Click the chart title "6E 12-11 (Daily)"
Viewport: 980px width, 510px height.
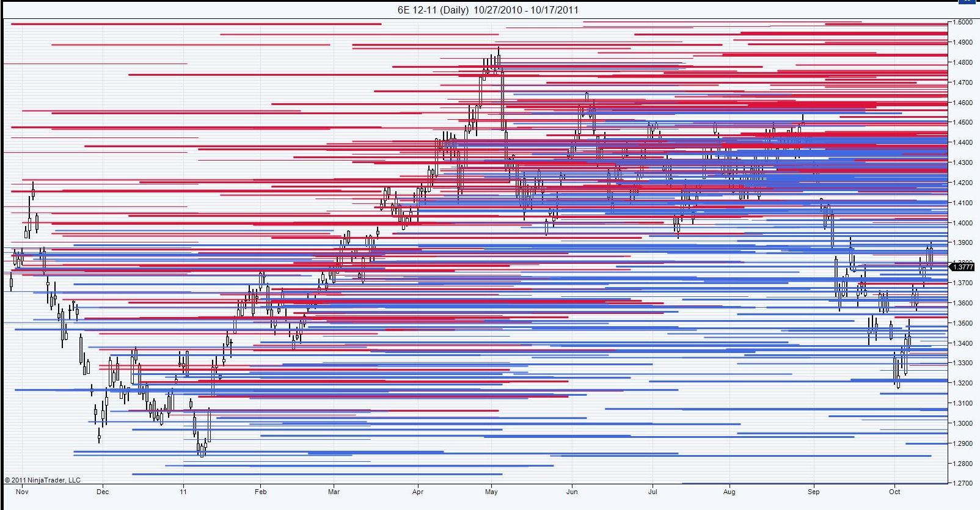433,10
